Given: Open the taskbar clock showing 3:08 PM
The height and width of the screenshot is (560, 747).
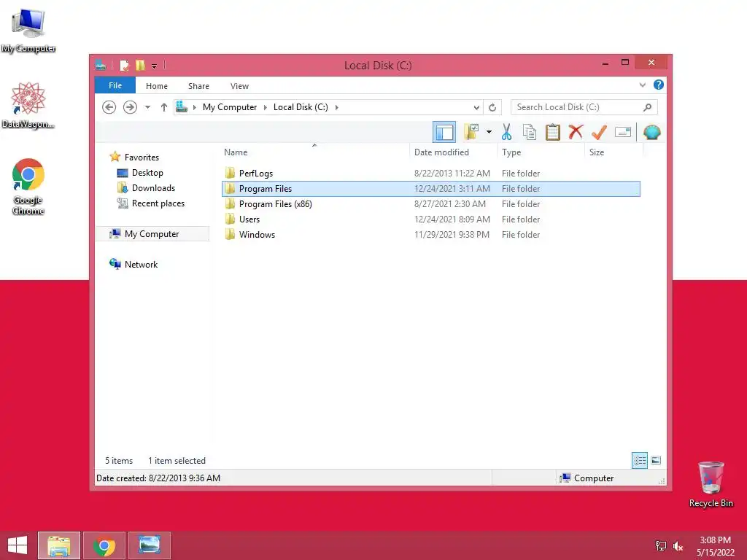Looking at the screenshot, I should tap(715, 546).
